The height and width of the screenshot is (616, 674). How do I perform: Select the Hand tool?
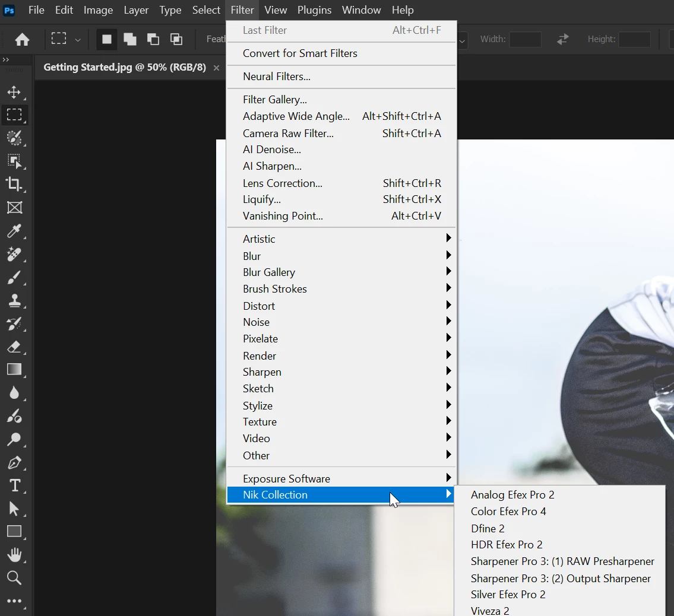(14, 555)
